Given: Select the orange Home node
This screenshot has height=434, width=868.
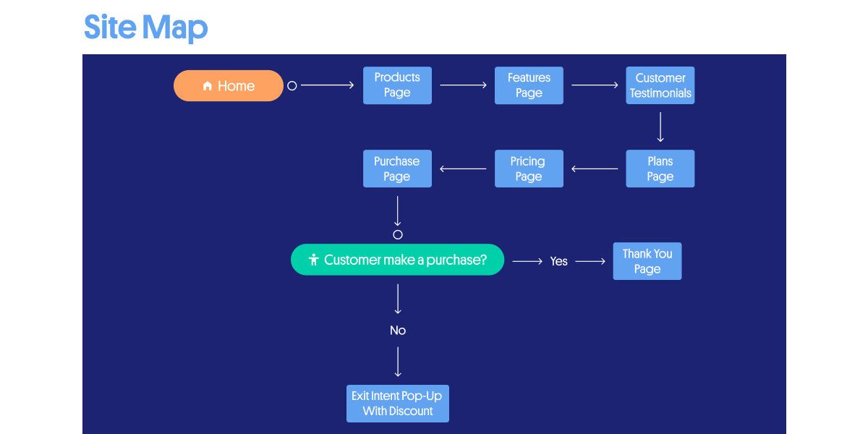Looking at the screenshot, I should tap(229, 85).
